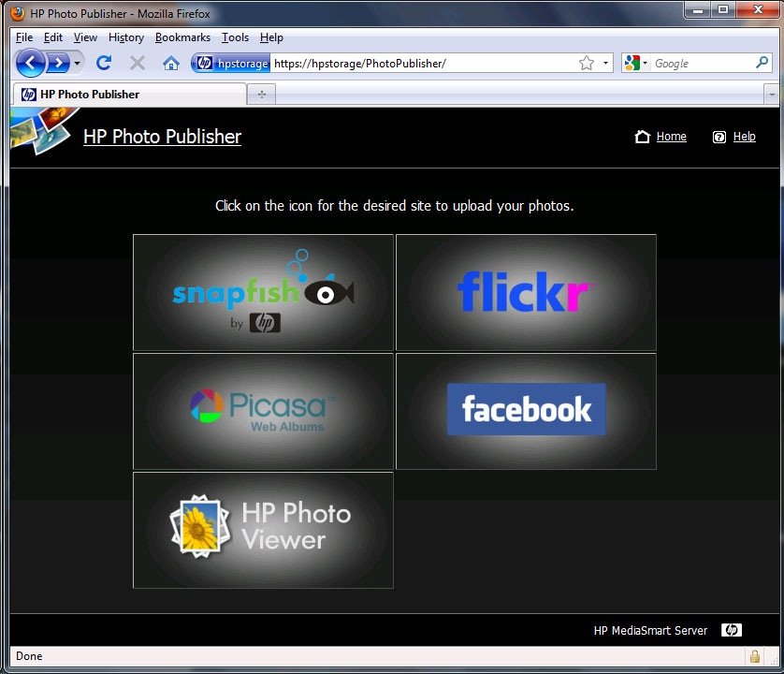Click the house icon beside Home link

click(642, 137)
